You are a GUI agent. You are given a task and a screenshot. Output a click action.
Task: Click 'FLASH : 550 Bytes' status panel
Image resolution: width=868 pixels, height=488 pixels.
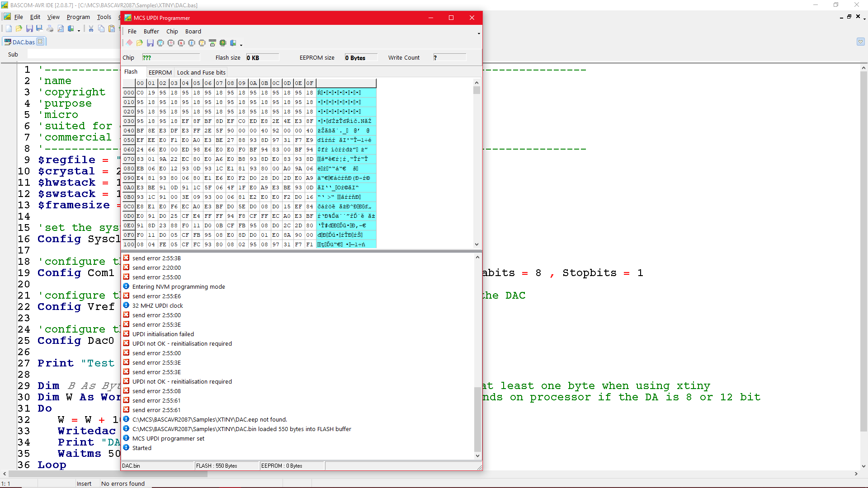pos(227,465)
